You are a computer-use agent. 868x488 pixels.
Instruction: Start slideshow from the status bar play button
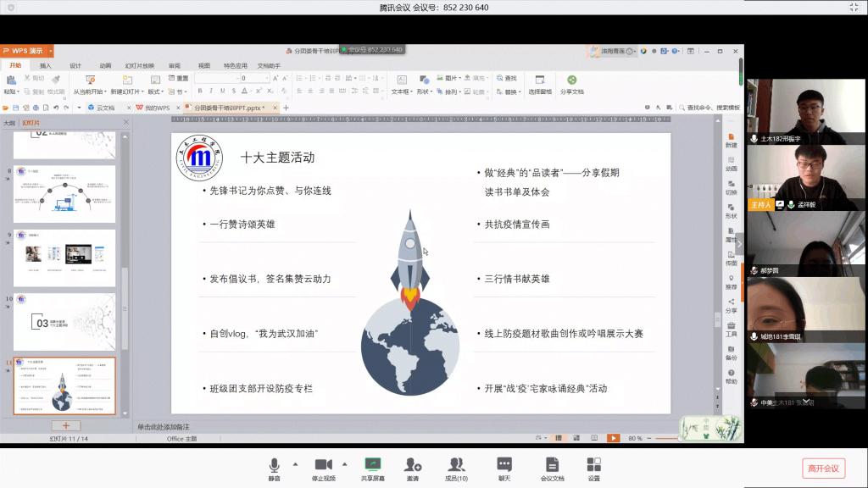(613, 438)
